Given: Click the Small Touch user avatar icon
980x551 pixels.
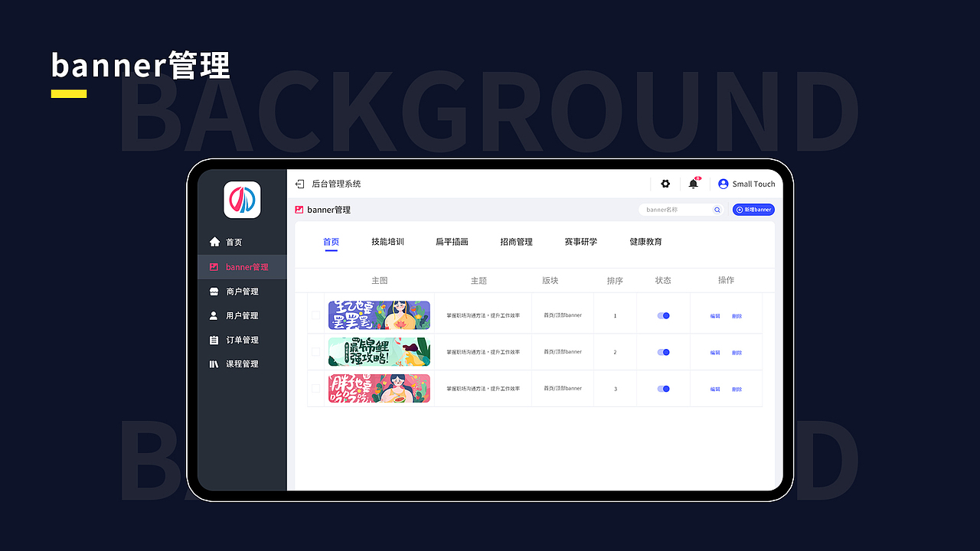Looking at the screenshot, I should pyautogui.click(x=723, y=184).
